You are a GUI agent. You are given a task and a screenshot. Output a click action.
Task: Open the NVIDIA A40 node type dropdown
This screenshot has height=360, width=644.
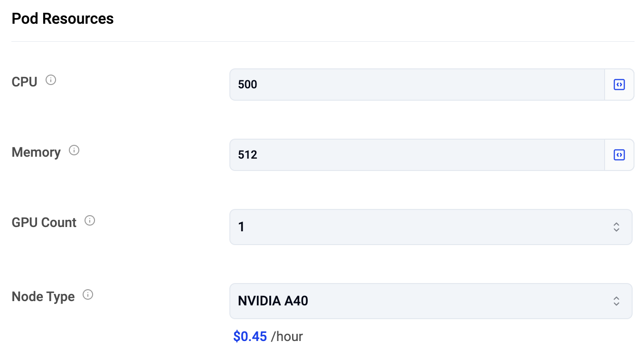(431, 301)
